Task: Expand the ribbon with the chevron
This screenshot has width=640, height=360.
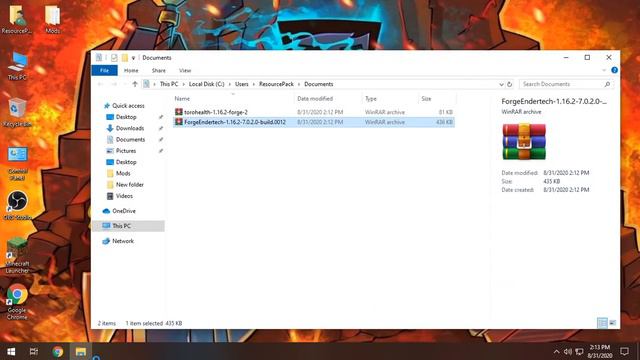Action: pos(604,70)
